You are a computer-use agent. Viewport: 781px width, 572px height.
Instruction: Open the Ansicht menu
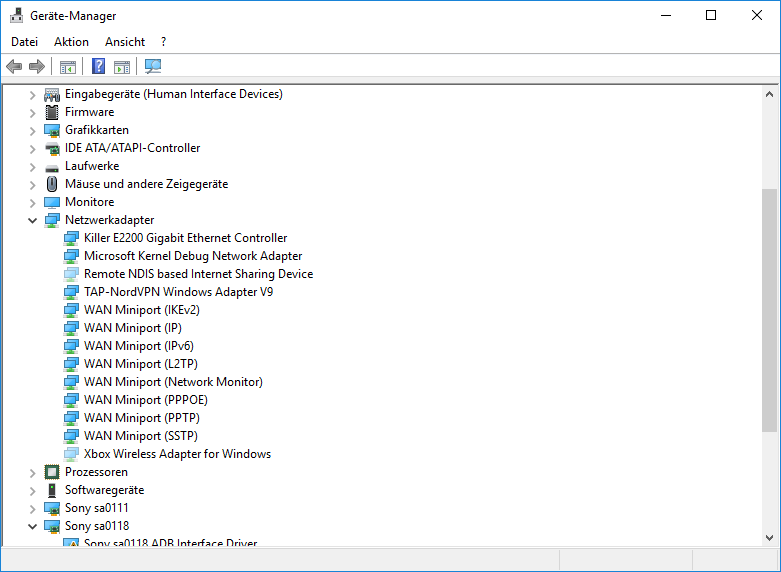point(125,42)
